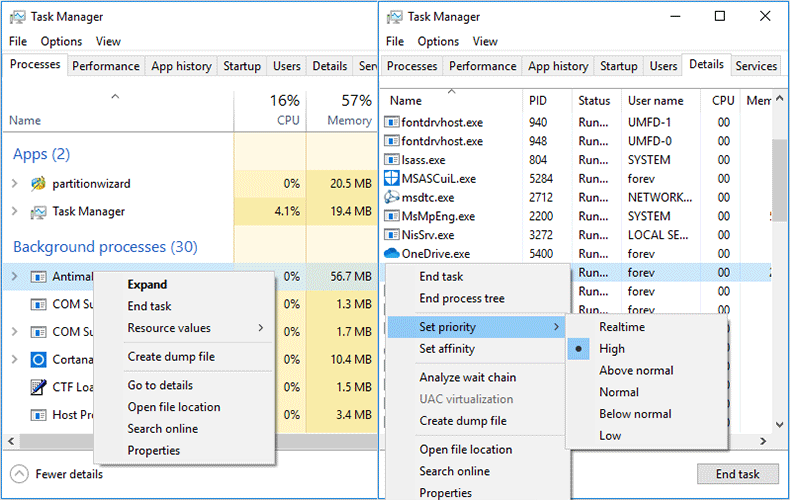Choose Create dump file in left menu
This screenshot has height=500, width=790.
(x=171, y=357)
